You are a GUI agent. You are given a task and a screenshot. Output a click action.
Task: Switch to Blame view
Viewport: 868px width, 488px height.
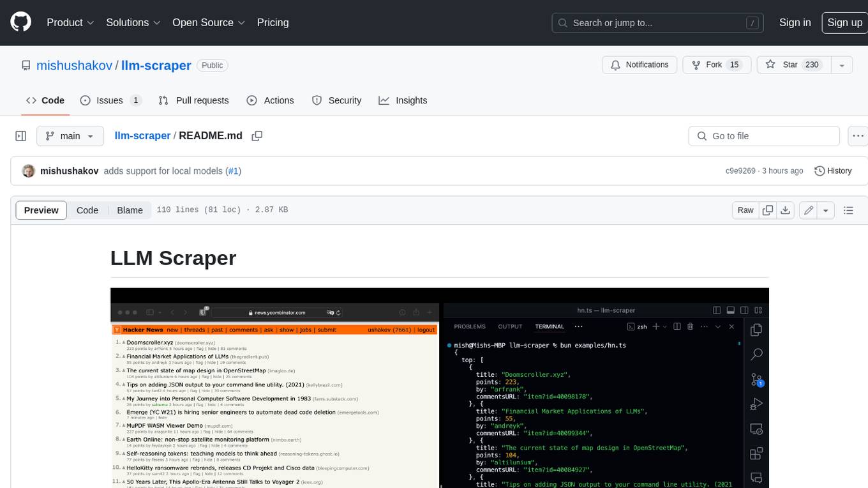130,210
